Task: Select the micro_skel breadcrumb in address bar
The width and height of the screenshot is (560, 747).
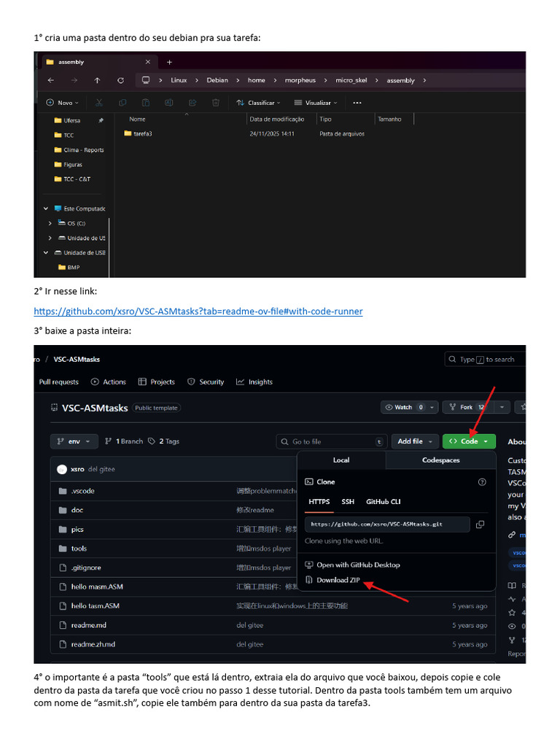Action: [351, 80]
